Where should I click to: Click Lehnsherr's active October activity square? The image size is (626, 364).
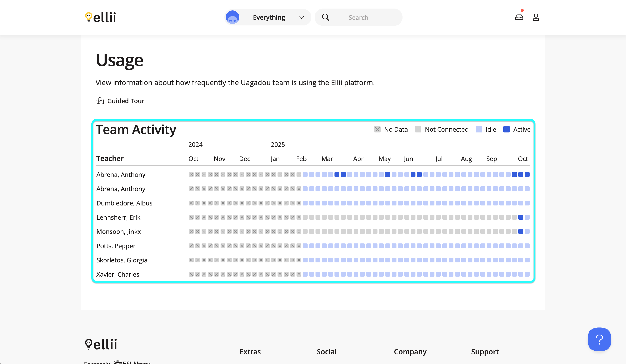tap(521, 217)
